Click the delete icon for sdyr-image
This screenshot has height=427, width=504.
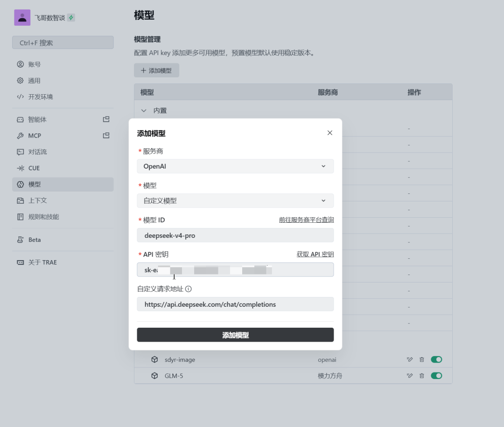[x=421, y=359]
